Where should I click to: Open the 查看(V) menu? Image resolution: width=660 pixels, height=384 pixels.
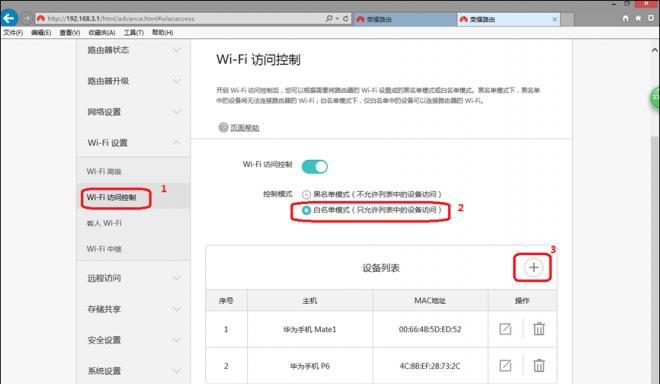(x=69, y=32)
